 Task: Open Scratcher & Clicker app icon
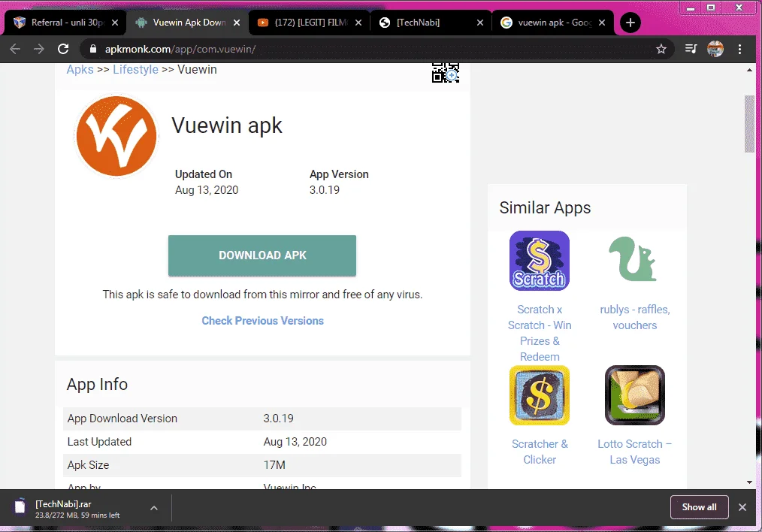[x=540, y=395]
